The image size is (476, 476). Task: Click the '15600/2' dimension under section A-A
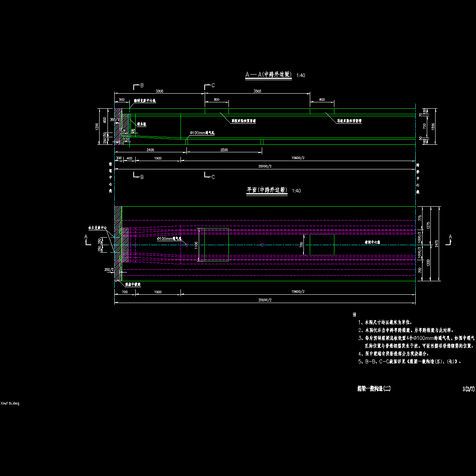tap(297, 158)
